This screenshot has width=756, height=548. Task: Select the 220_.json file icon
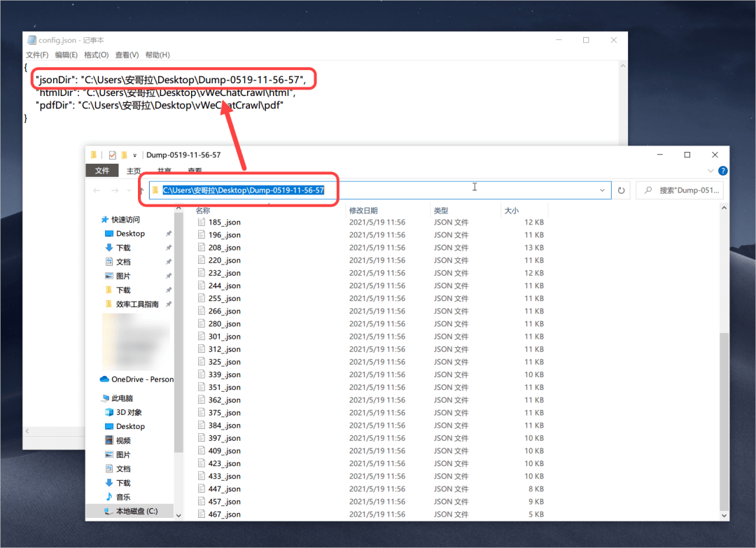(202, 260)
